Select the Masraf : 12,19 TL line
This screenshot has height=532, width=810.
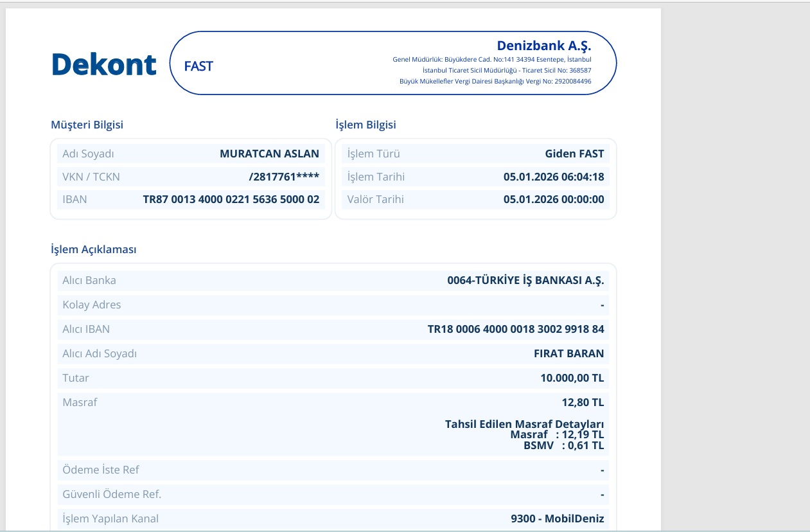(557, 435)
